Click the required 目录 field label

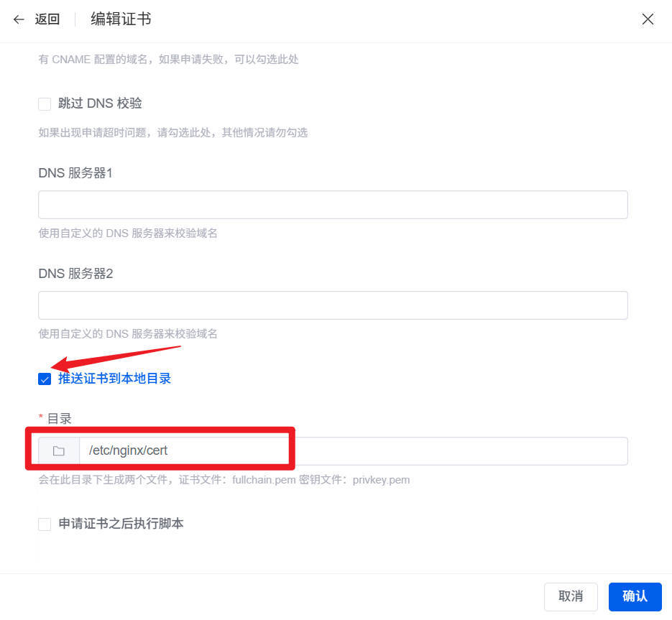click(x=59, y=418)
